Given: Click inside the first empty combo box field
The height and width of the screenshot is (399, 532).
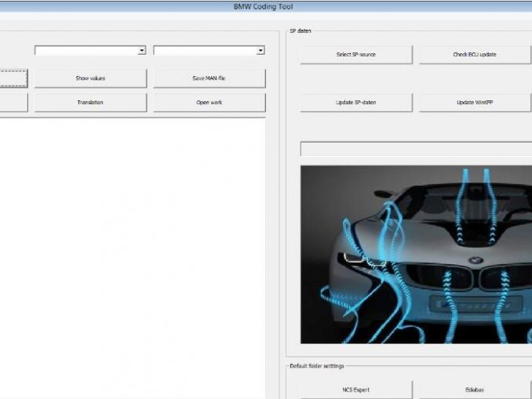Looking at the screenshot, I should (x=86, y=50).
